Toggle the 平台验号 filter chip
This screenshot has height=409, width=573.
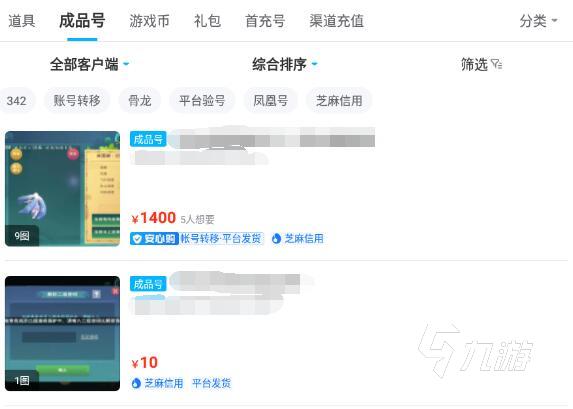pyautogui.click(x=202, y=101)
